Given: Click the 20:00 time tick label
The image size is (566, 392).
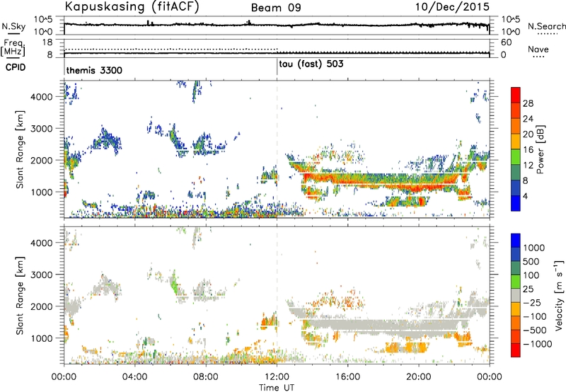Looking at the screenshot, I should tap(418, 377).
